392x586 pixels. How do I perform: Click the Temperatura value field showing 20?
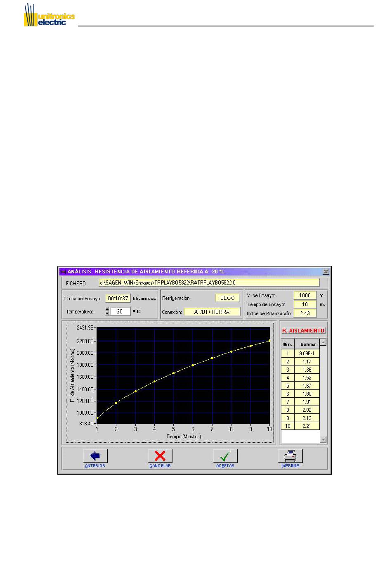(x=120, y=311)
